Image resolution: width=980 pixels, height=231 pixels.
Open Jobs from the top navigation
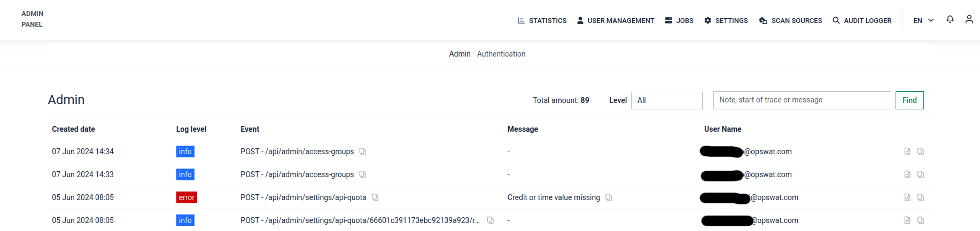click(679, 20)
